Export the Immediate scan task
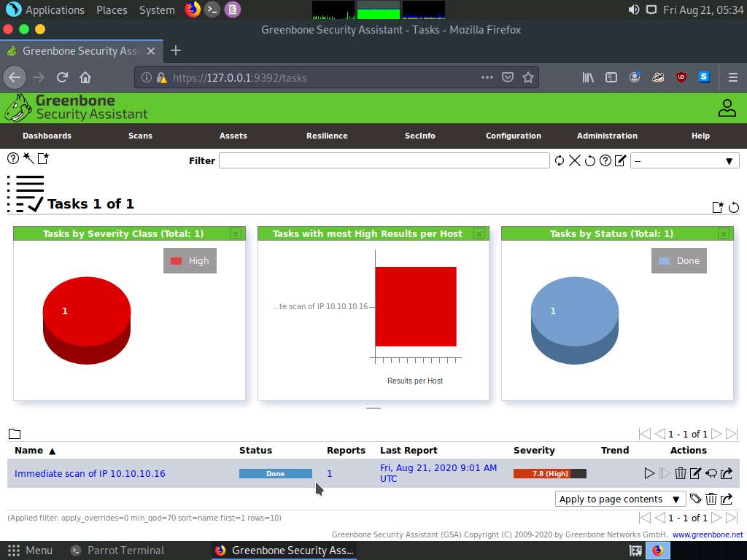This screenshot has width=747, height=560. click(x=727, y=473)
